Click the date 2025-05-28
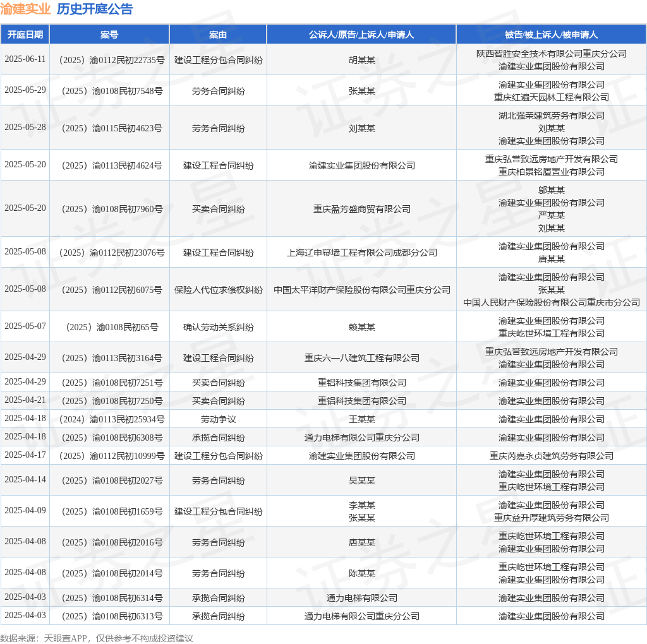 25,127
